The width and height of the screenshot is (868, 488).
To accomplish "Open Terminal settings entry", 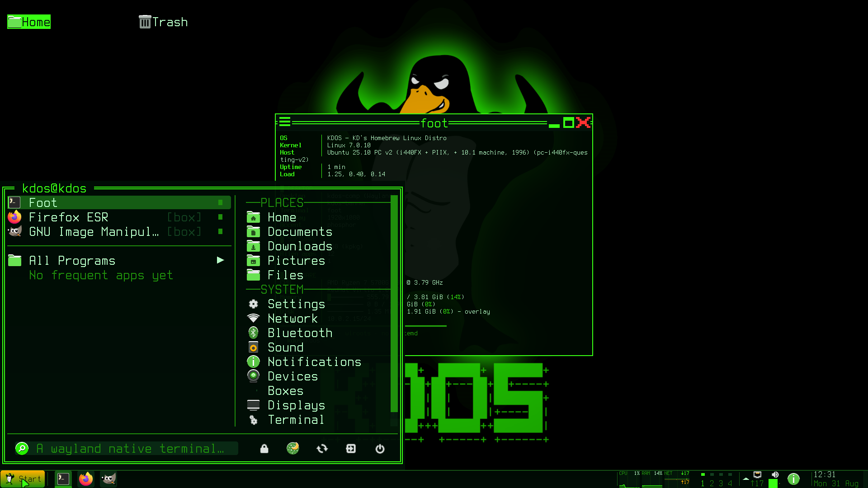I will (318, 419).
